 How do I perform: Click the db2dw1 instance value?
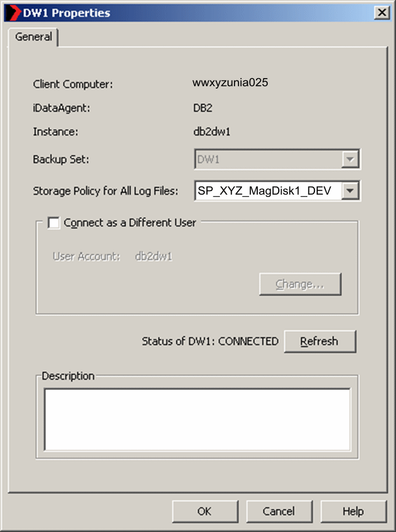[x=212, y=132]
